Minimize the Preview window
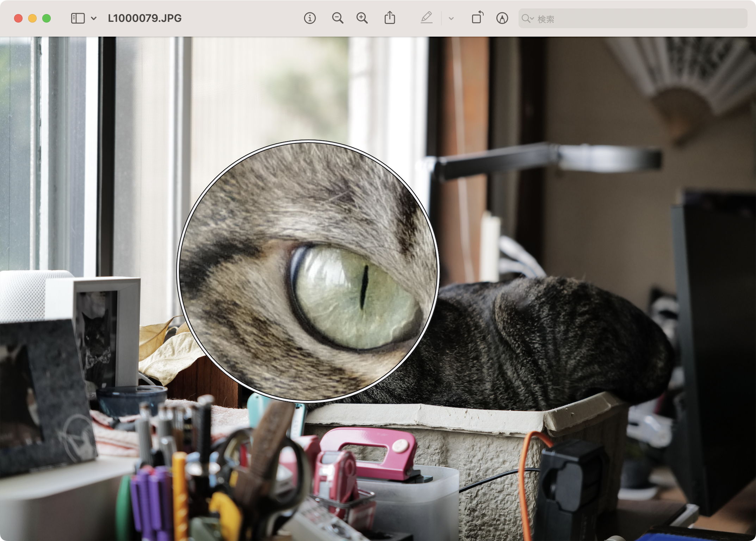Viewport: 756px width, 541px height. pyautogui.click(x=32, y=18)
